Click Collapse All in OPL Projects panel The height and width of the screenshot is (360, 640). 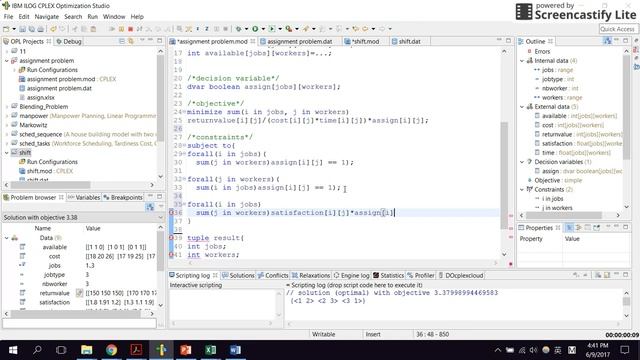coord(122,41)
